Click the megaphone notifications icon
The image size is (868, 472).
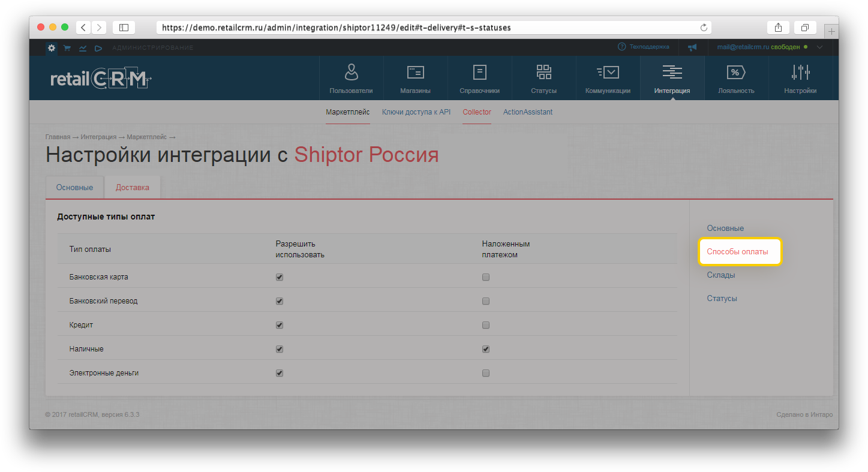(692, 47)
